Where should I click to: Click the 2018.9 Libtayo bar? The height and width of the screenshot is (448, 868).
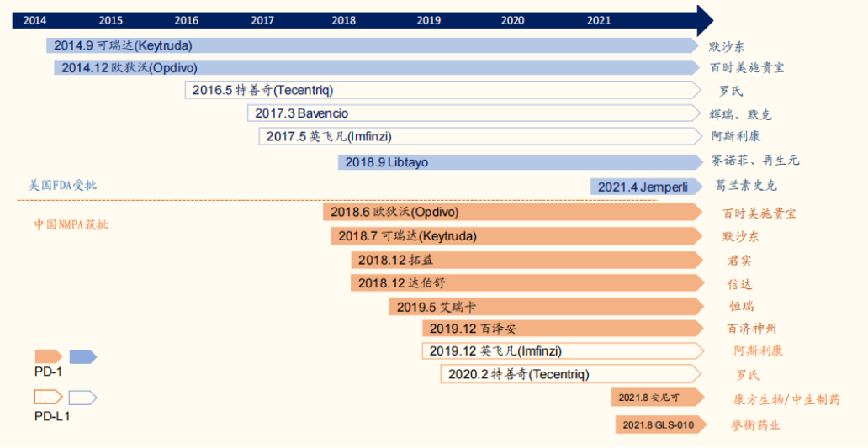[521, 162]
